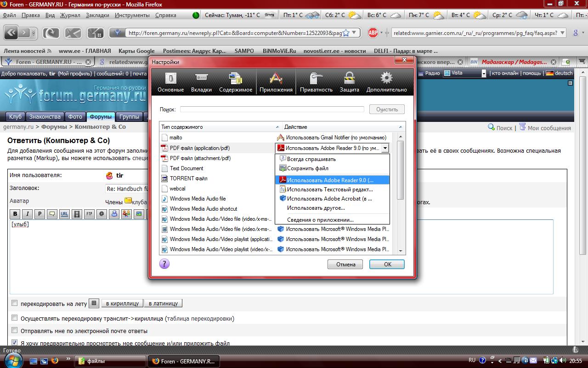Insert a video with the film icon
The width and height of the screenshot is (588, 368).
77,214
